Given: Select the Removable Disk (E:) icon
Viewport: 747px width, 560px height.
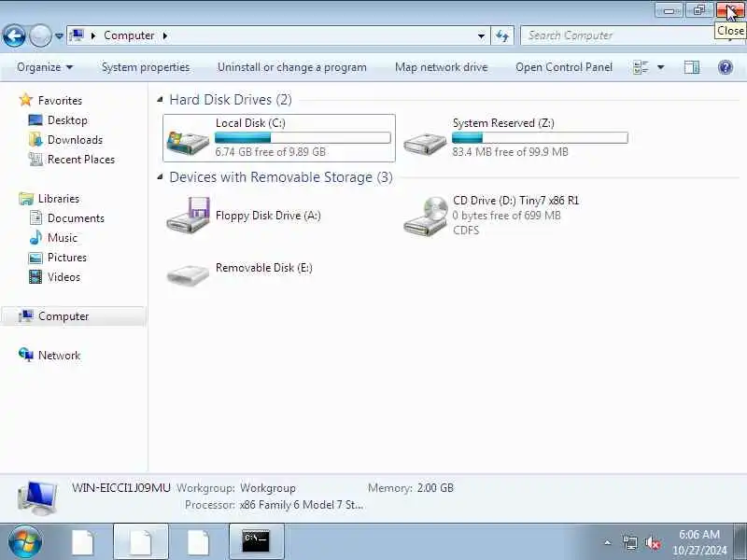Looking at the screenshot, I should [x=188, y=273].
